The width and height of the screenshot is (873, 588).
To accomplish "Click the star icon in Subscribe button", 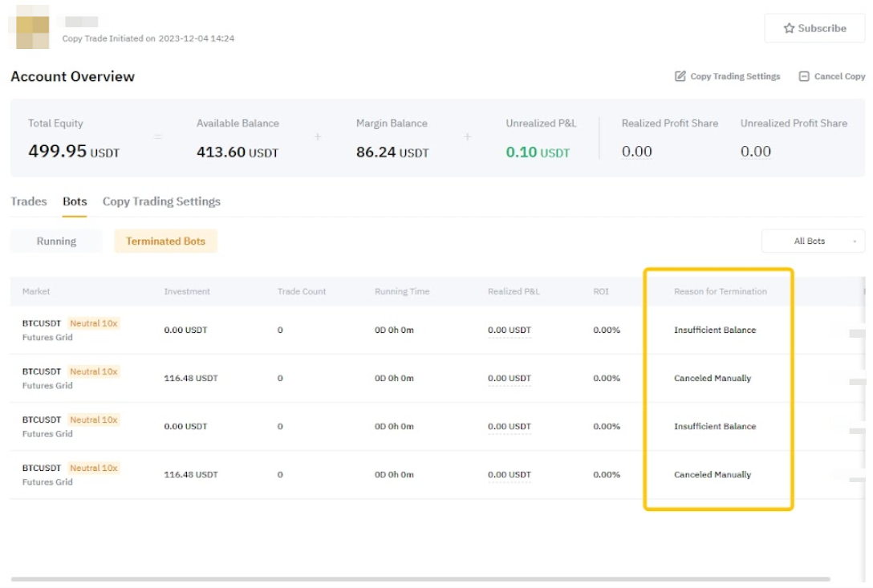I will click(x=789, y=28).
